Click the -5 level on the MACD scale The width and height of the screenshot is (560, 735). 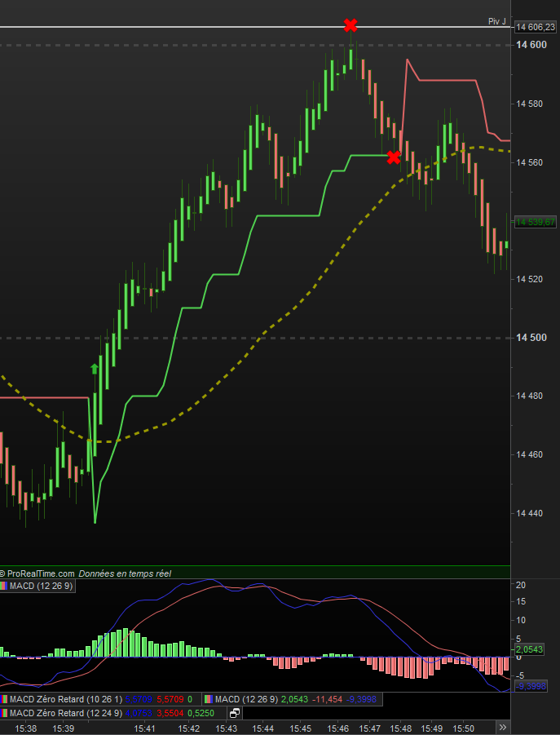coord(520,675)
